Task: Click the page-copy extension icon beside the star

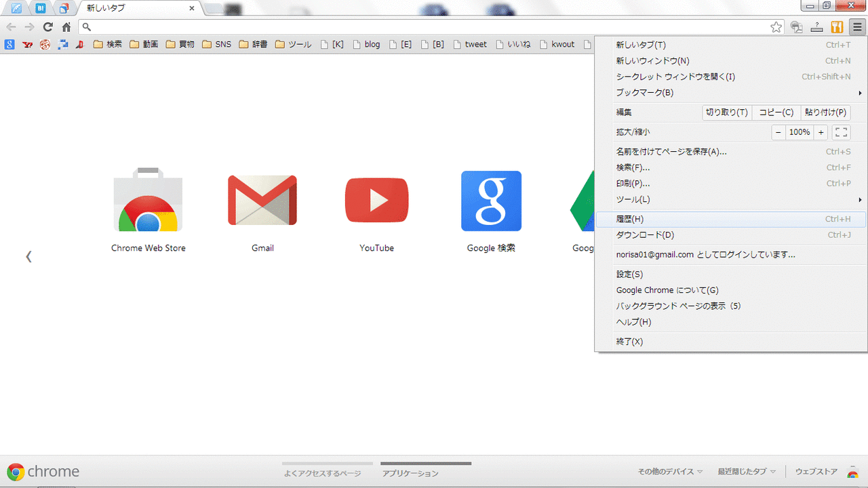Action: pos(797,27)
